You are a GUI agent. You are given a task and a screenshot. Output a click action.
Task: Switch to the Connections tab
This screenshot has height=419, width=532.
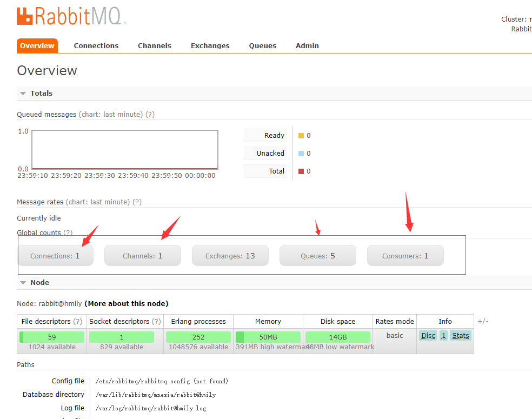pos(96,46)
